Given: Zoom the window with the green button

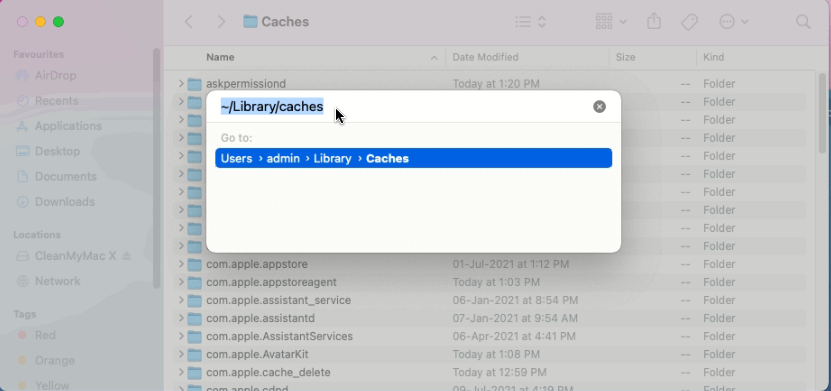Looking at the screenshot, I should click(58, 22).
